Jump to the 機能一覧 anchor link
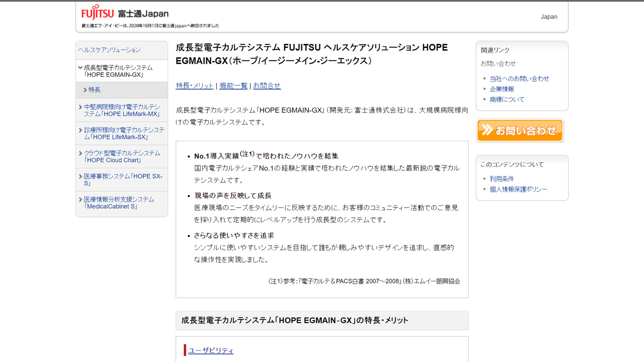The image size is (644, 362). point(233,86)
